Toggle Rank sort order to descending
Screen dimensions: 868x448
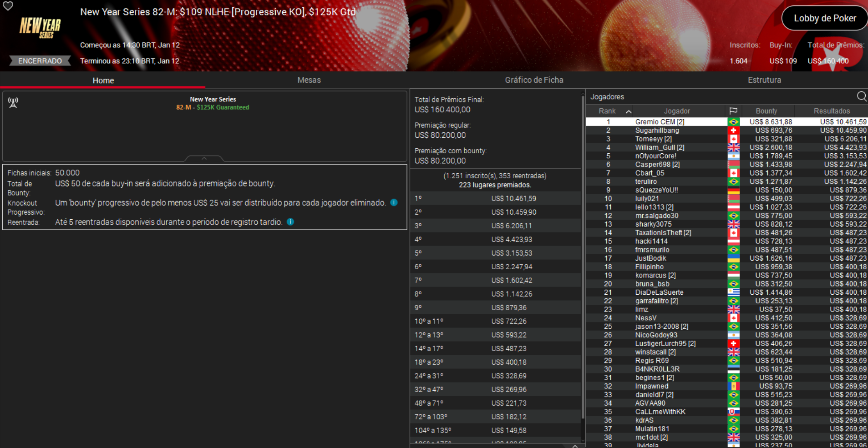click(629, 111)
